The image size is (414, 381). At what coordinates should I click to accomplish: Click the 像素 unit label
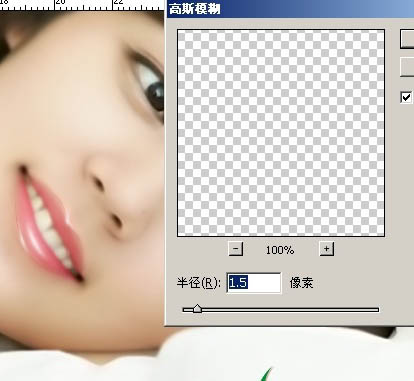[301, 283]
